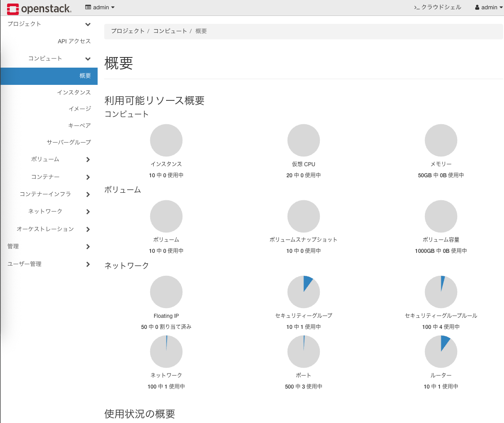Viewport: 504px width, 423px height.
Task: Click the '100 中 4 使用中' text
Action: pyautogui.click(x=441, y=327)
